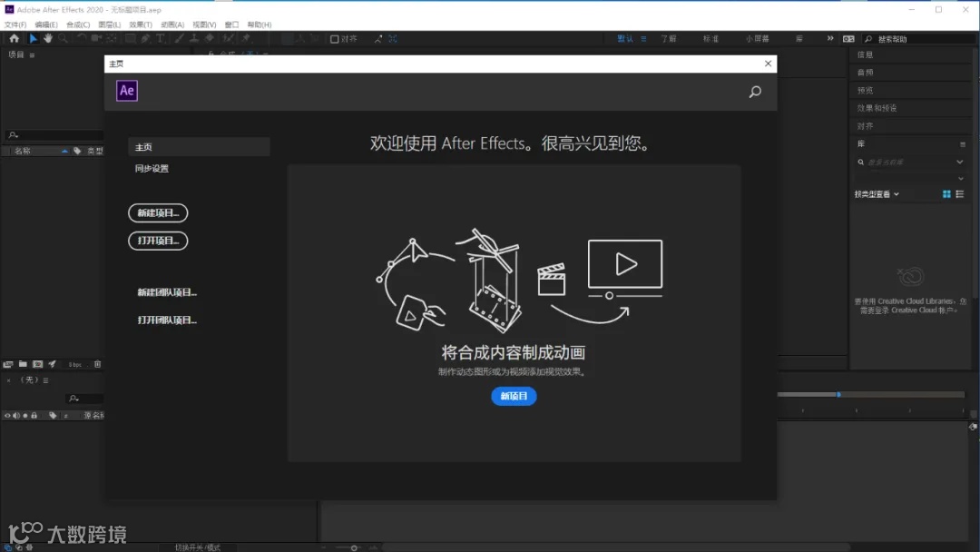The image size is (980, 552).
Task: Toggle the timeline video eye column
Action: pos(7,415)
